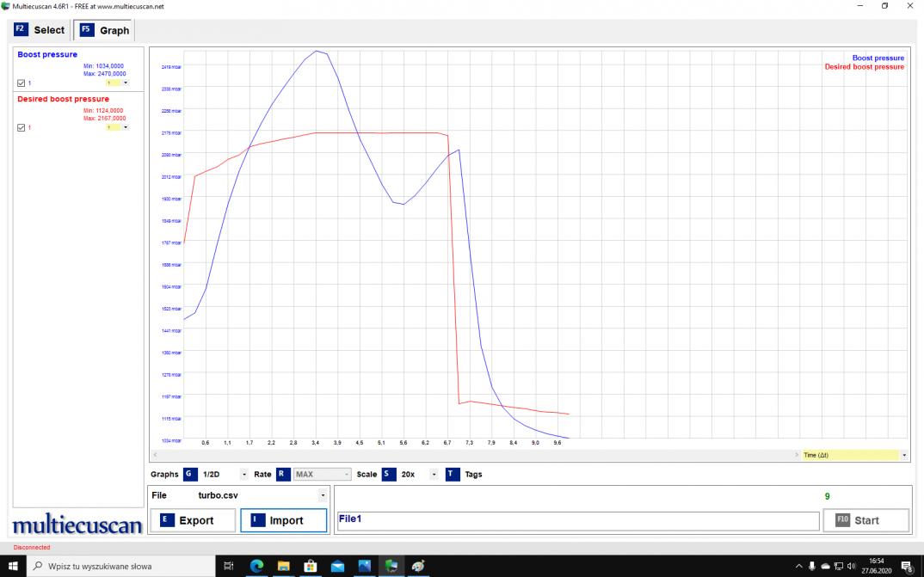Open the Scale 20x dropdown
The height and width of the screenshot is (577, 924).
[434, 475]
